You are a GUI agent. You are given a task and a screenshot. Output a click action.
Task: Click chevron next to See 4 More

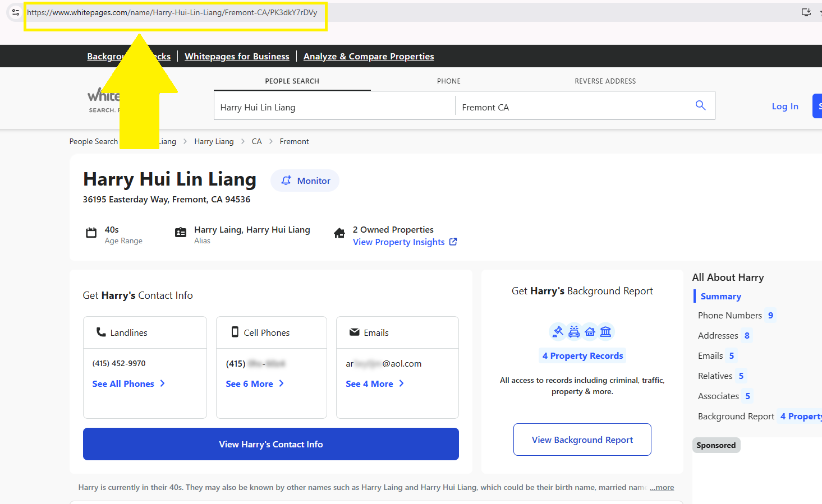coord(402,383)
